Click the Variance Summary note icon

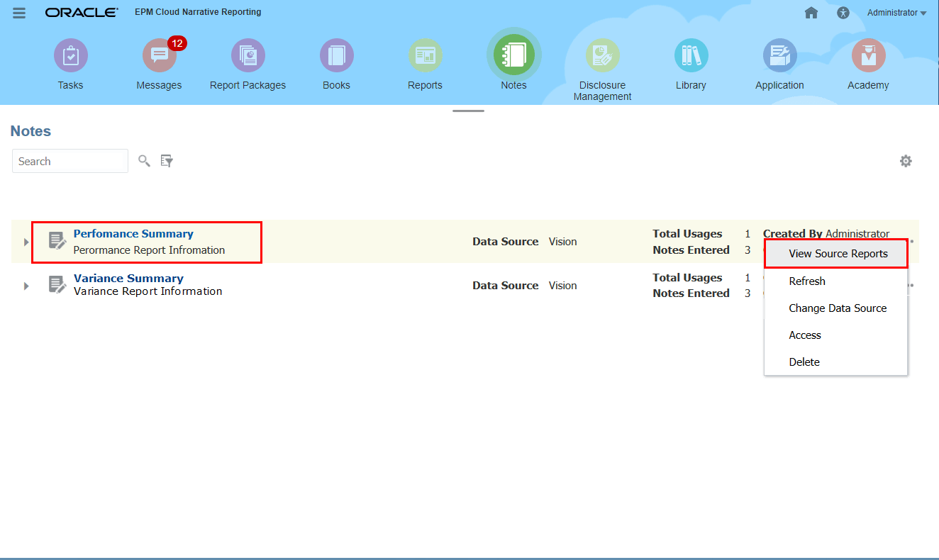(57, 285)
